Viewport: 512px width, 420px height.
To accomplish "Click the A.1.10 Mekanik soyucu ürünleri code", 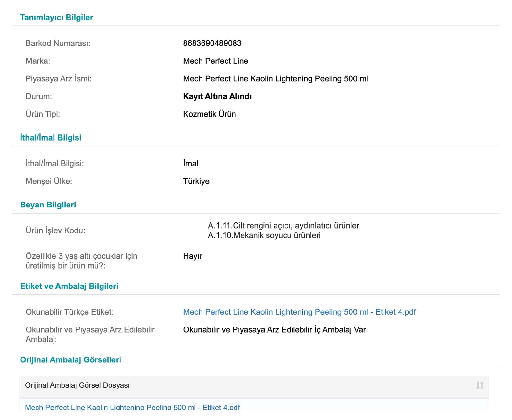I will (x=264, y=235).
